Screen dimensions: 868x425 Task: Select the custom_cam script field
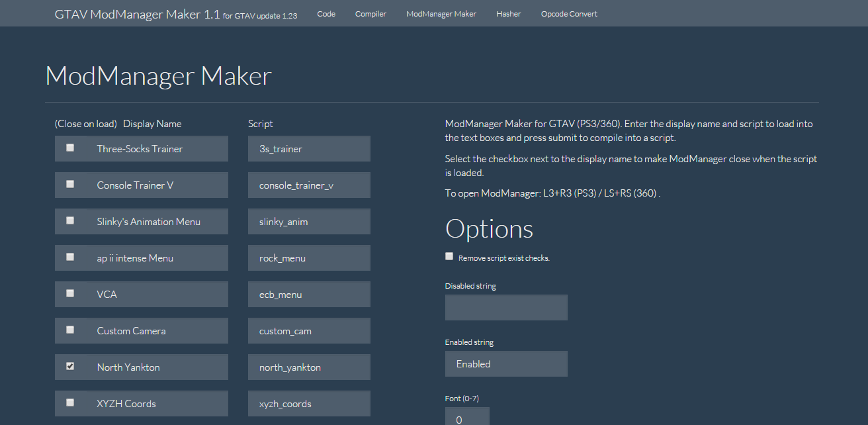point(309,331)
